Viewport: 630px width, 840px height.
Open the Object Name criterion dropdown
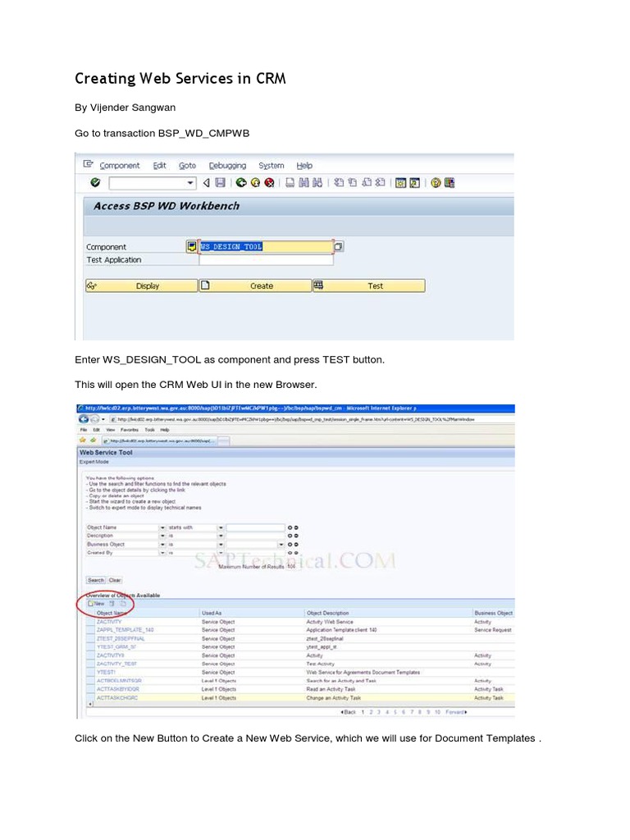162,527
